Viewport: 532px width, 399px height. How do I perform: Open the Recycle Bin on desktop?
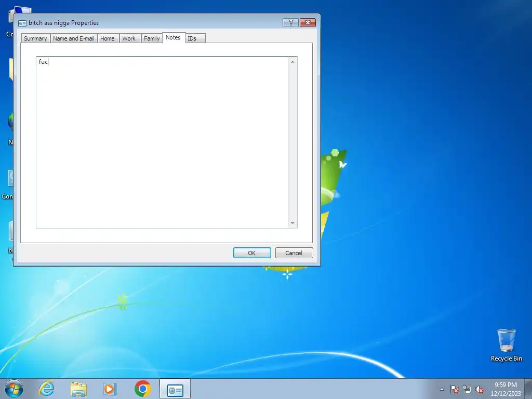tap(506, 345)
